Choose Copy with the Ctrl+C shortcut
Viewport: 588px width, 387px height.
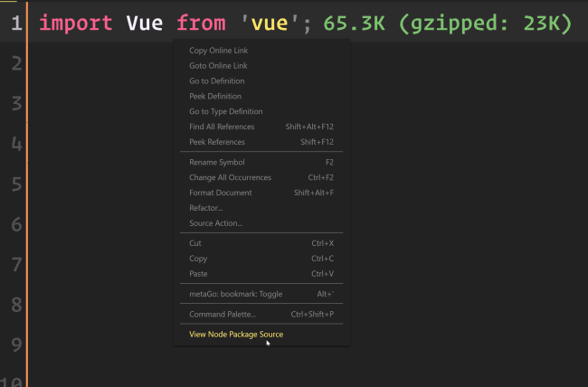198,259
